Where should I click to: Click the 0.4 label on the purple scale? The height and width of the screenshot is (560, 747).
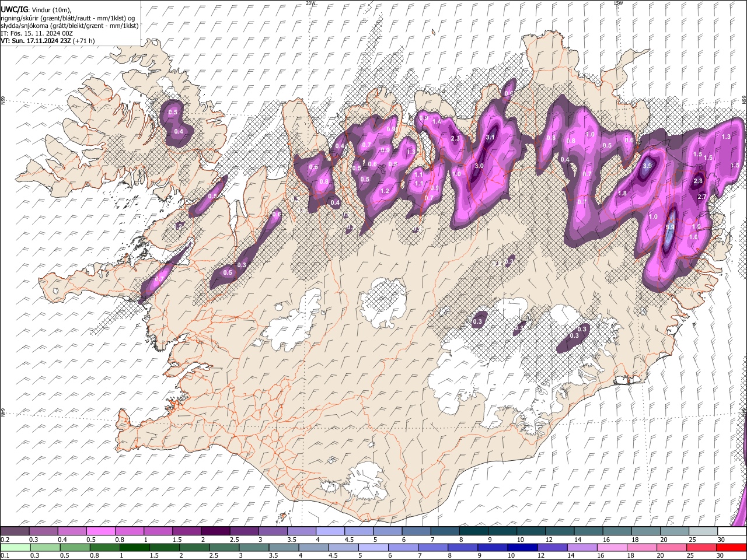(x=62, y=540)
